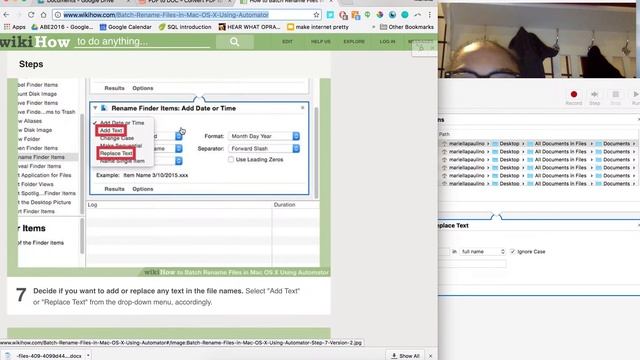Screen dimensions: 640x360
Task: Open the browser home page icon
Action: [x=43, y=15]
